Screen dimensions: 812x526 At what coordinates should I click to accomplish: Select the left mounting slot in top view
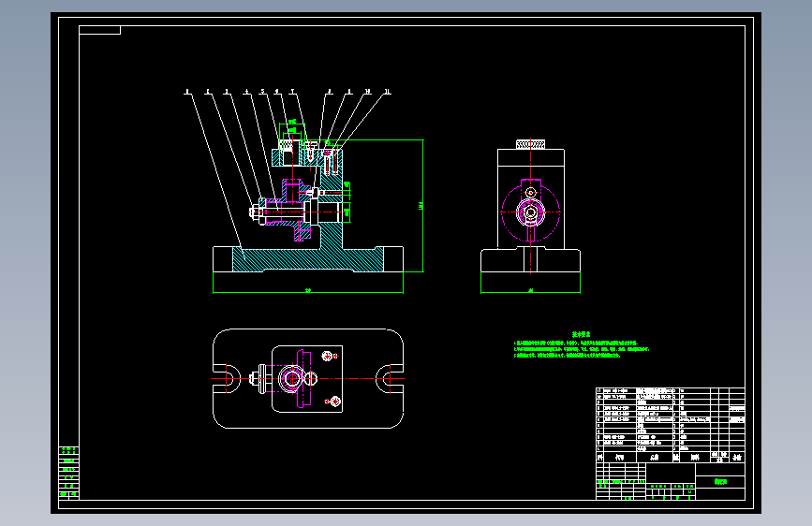(x=227, y=378)
